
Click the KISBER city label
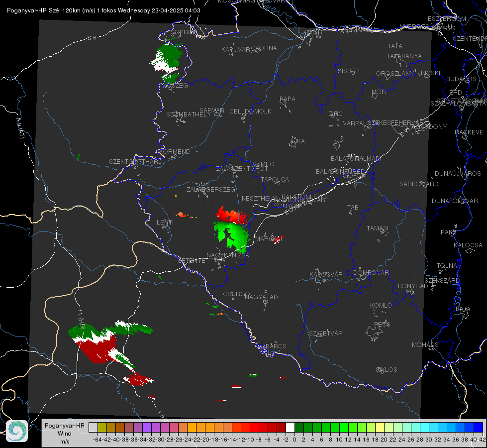tap(349, 71)
